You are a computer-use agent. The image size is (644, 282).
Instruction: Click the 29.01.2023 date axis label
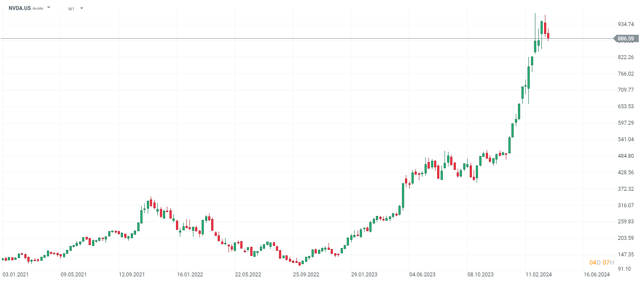(364, 275)
